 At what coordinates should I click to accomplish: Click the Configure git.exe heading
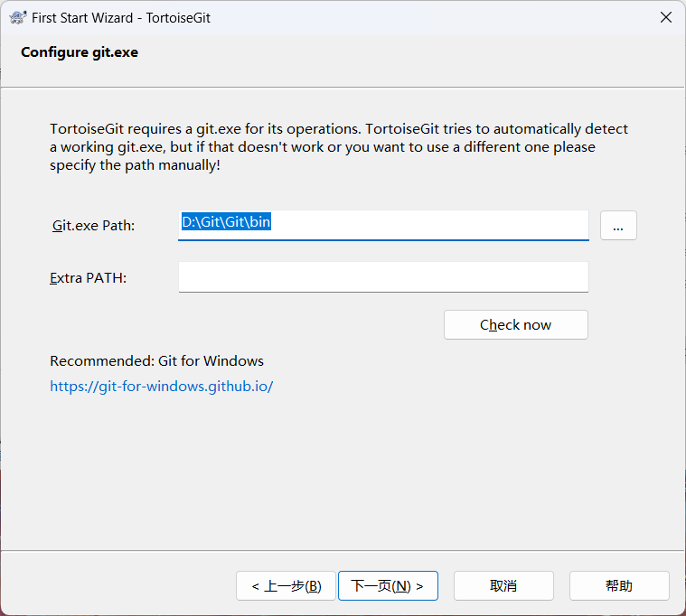pos(80,52)
